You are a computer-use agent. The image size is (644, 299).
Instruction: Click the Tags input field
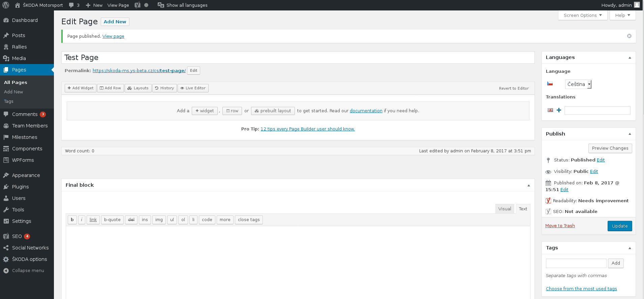(576, 263)
